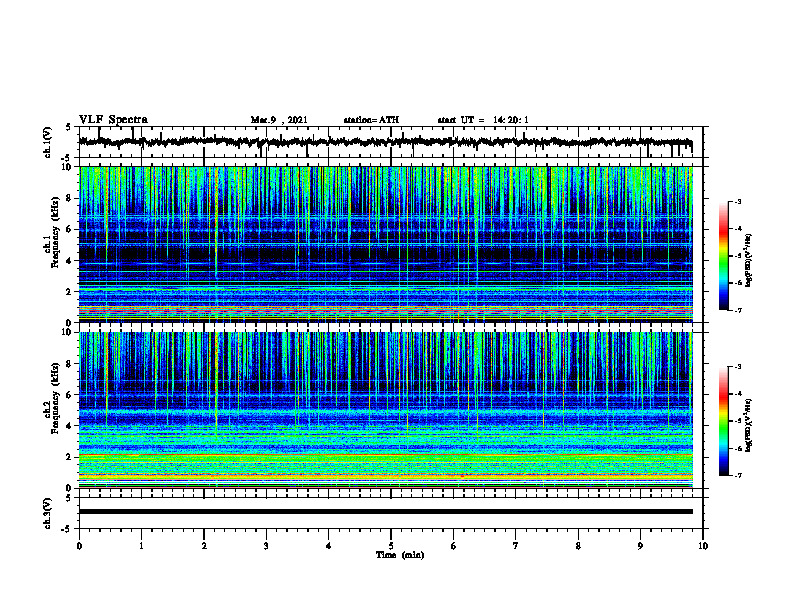Click the "5" tick on ch.1(V) axis

click(69, 127)
